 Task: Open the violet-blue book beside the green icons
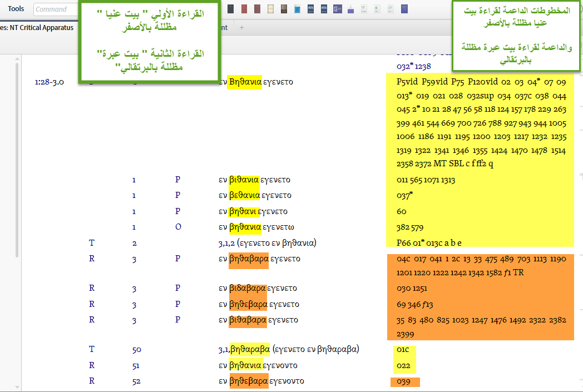404,9
